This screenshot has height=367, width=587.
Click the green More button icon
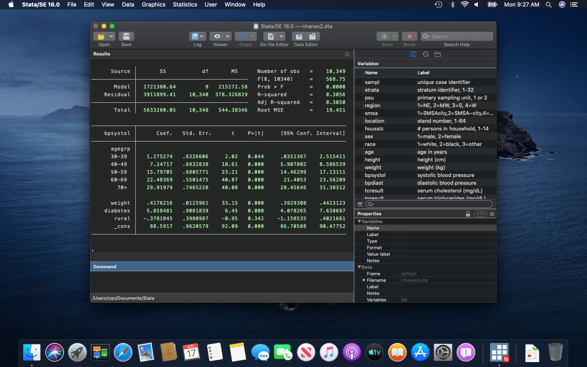tap(384, 36)
